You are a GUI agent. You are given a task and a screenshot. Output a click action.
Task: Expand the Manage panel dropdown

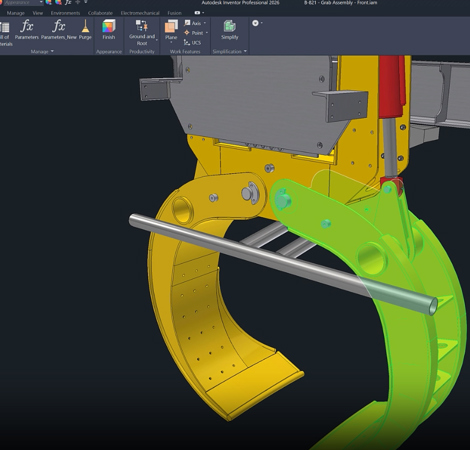(52, 51)
